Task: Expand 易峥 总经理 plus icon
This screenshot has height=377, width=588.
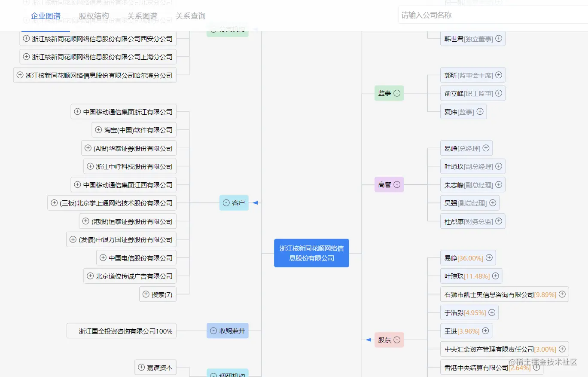Action: pyautogui.click(x=486, y=148)
